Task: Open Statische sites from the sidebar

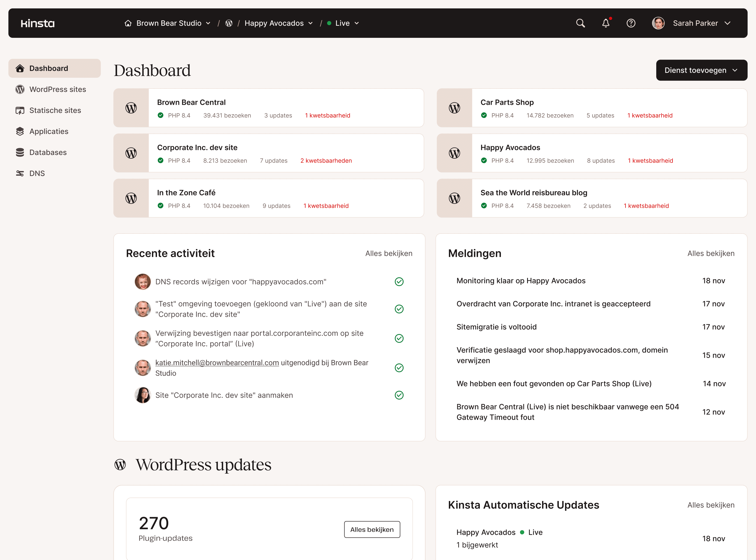Action: 55,110
